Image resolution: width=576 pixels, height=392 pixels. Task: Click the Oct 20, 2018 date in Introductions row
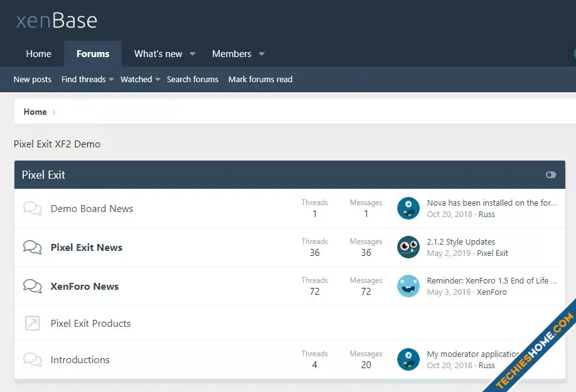tap(450, 366)
